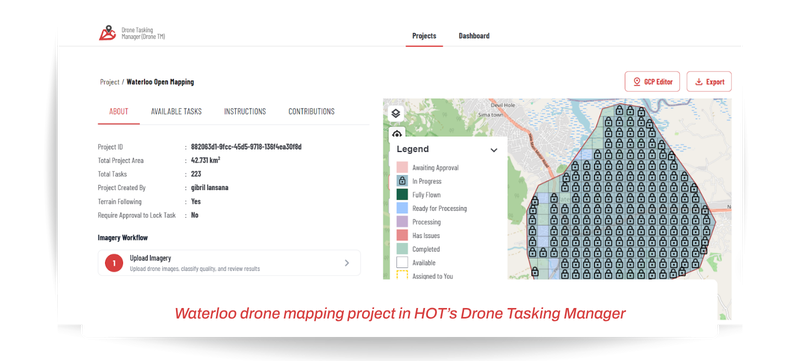Click the pin icon in GCP Editor button
The image size is (800, 361).
[636, 82]
